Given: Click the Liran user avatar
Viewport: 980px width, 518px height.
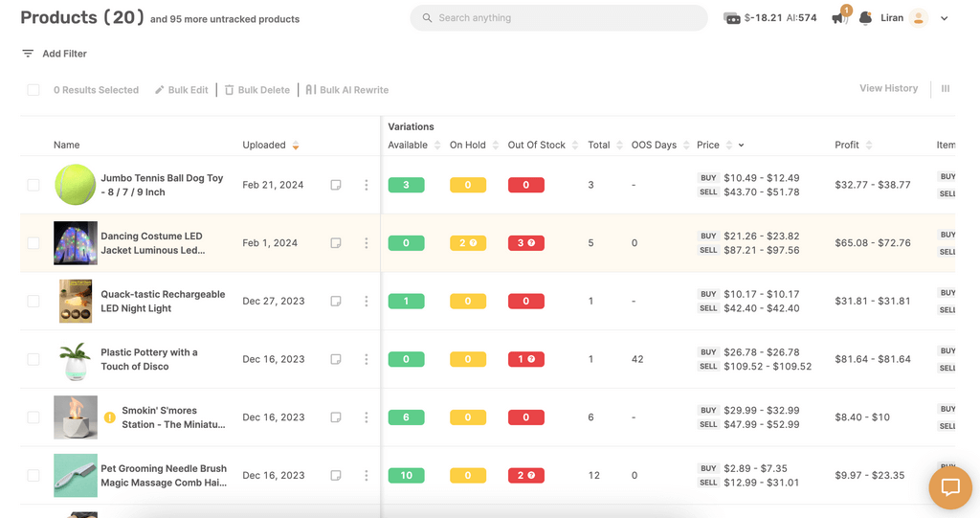Looking at the screenshot, I should tap(918, 18).
